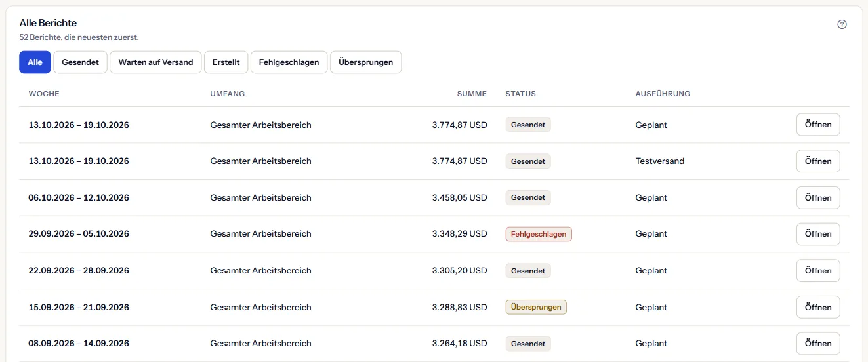Open the 08.09.2026 – 14.09.2026 report
The image size is (868, 362).
[x=818, y=343]
